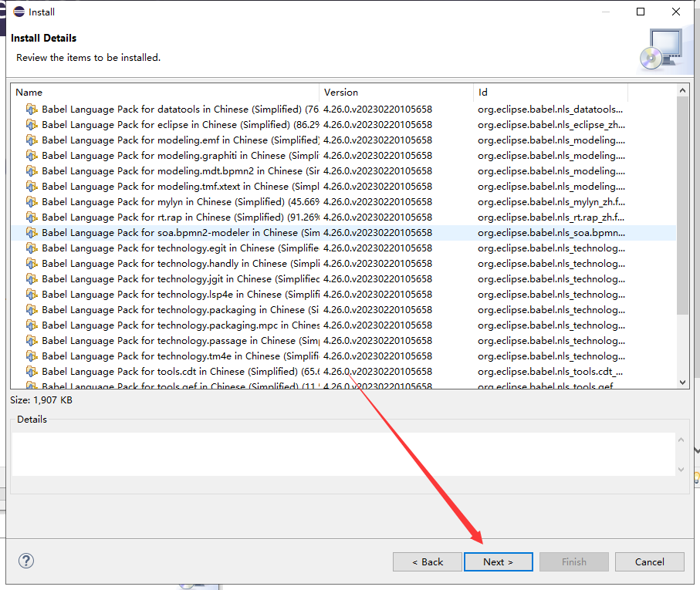Screen dimensions: 700x590
Task: Select Babel Language Pack for modeling.emf row text
Action: tap(181, 140)
